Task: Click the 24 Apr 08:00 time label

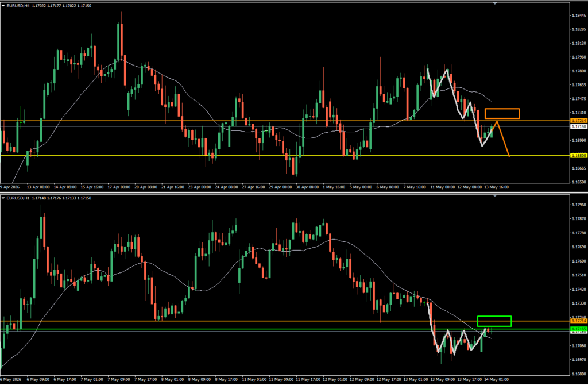Action: [x=226, y=187]
